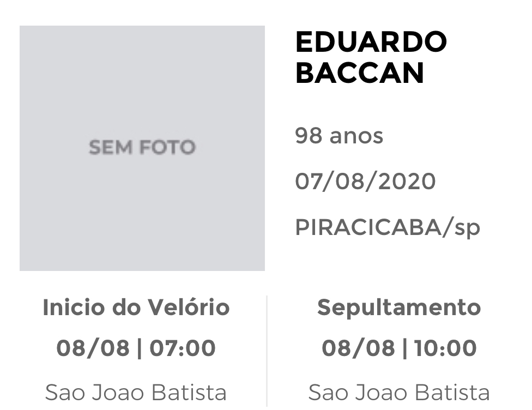This screenshot has height=410, width=532.
Task: Select the SEM FOTO text label
Action: [142, 147]
